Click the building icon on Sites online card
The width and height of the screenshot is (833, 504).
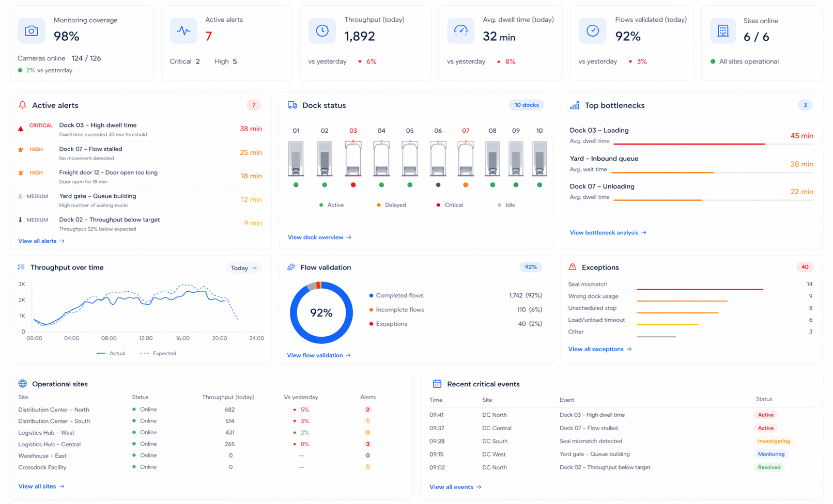[x=723, y=31]
